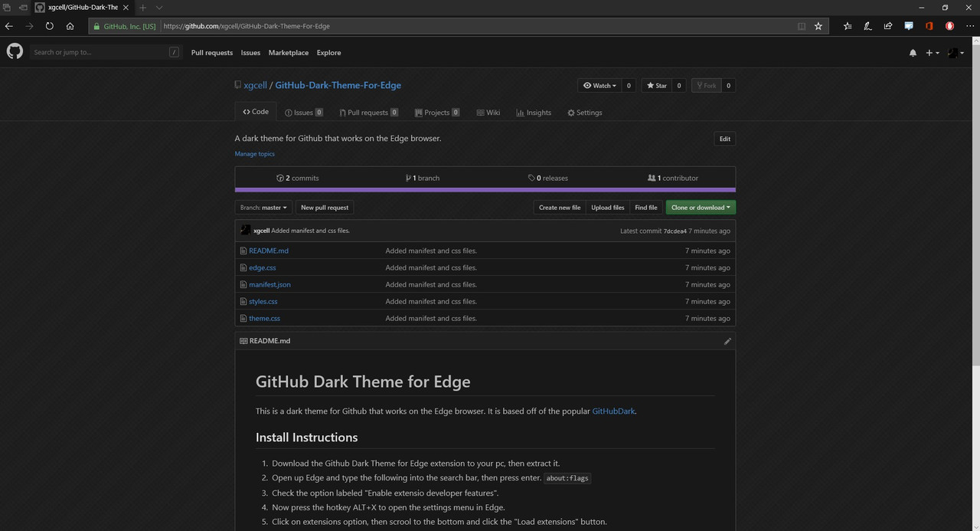Open xgcell author link in commit row

[x=261, y=231]
